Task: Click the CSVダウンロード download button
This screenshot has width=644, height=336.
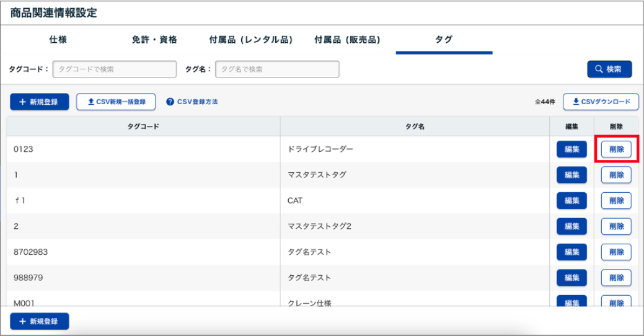Action: click(601, 102)
